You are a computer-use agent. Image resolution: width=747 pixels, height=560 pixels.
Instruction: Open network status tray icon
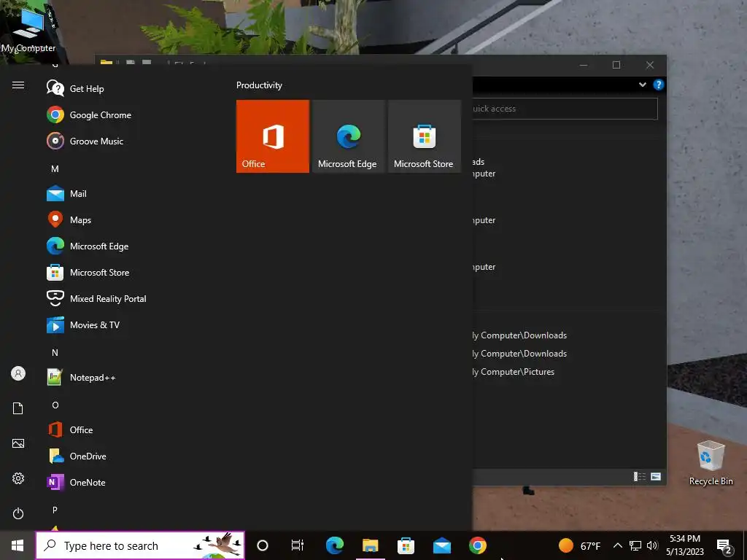(x=635, y=545)
